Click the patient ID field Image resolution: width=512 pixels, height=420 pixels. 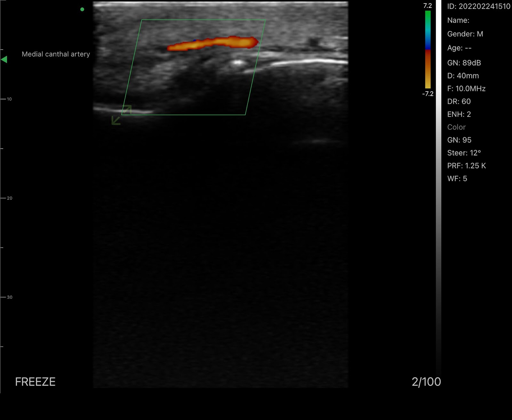(x=479, y=6)
